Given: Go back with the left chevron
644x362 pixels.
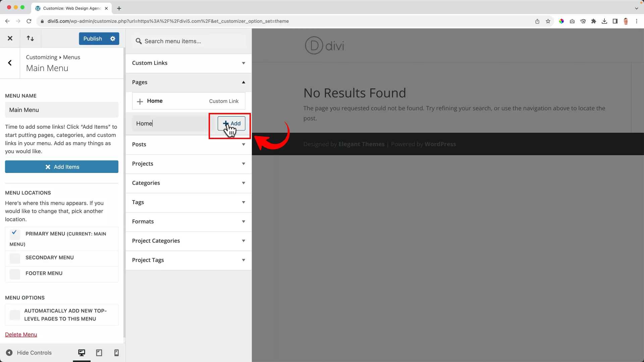Looking at the screenshot, I should coord(10,63).
